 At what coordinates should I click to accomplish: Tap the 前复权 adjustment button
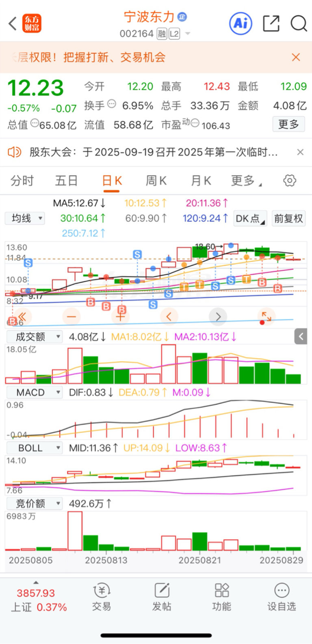[x=288, y=219]
